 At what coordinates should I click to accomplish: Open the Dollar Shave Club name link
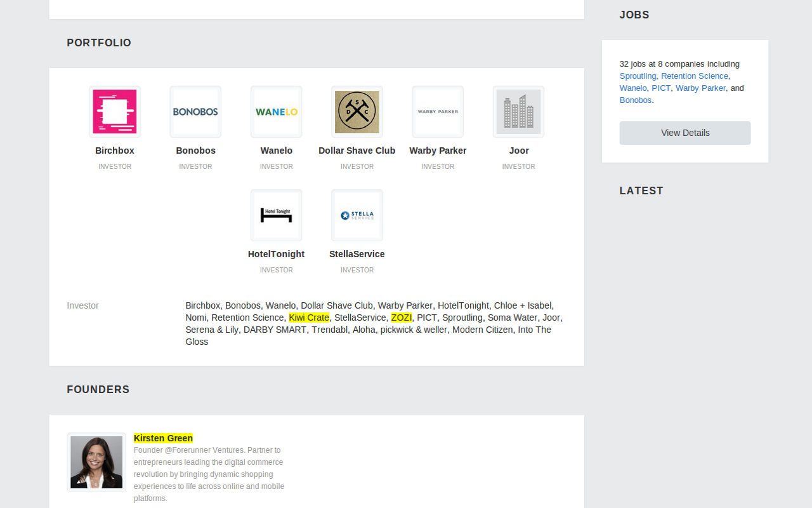[357, 150]
